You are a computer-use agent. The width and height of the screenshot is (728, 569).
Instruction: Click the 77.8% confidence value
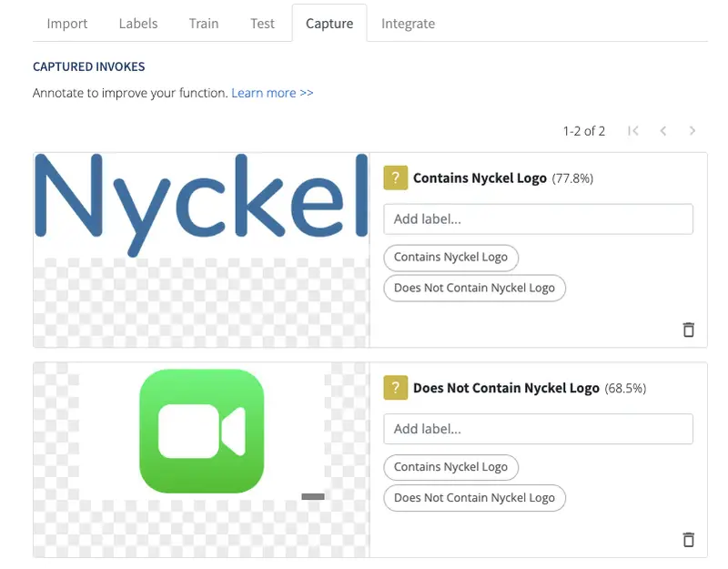[572, 178]
